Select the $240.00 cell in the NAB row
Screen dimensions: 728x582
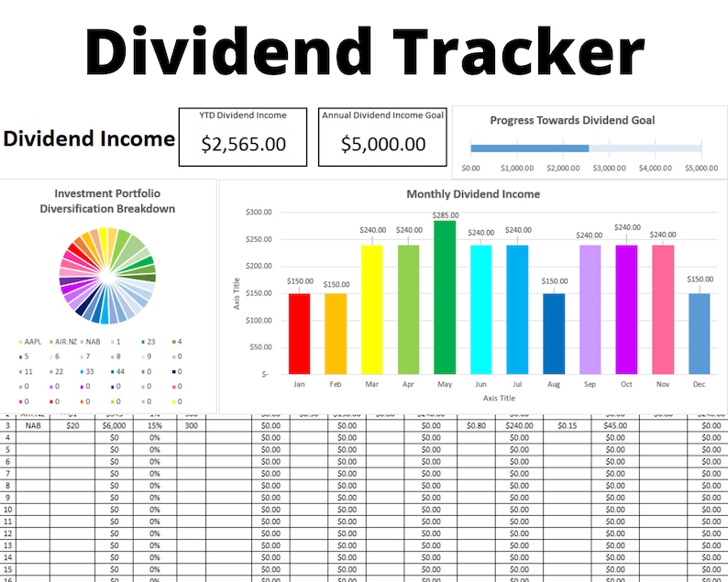pyautogui.click(x=519, y=425)
